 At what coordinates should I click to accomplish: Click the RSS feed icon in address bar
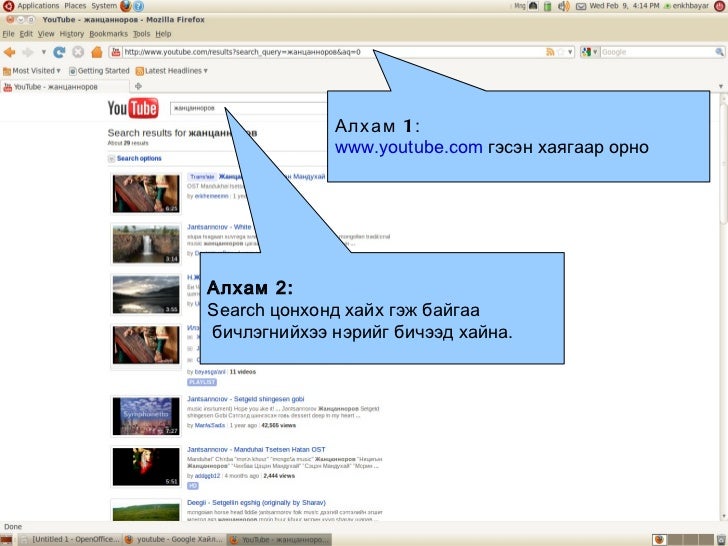(x=550, y=52)
